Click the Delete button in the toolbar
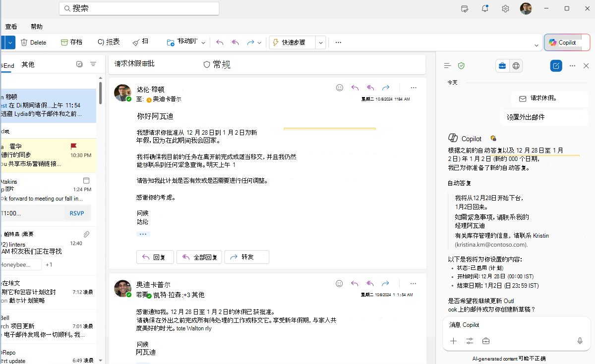This screenshot has height=364, width=595. click(x=33, y=43)
